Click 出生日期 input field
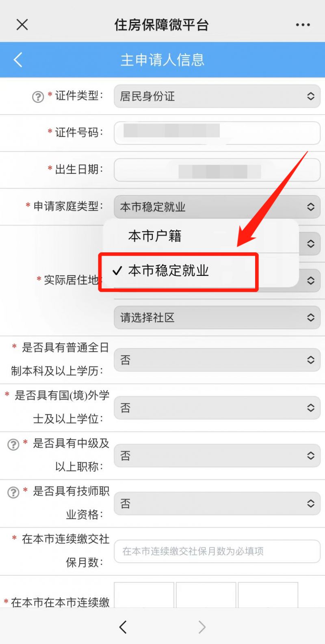Viewport: 325px width, 644px height. coord(217,170)
